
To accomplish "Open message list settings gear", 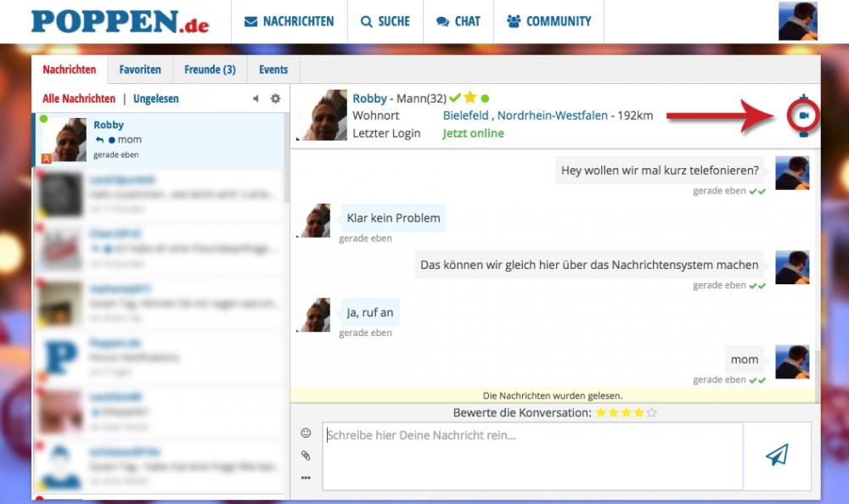I will 275,99.
